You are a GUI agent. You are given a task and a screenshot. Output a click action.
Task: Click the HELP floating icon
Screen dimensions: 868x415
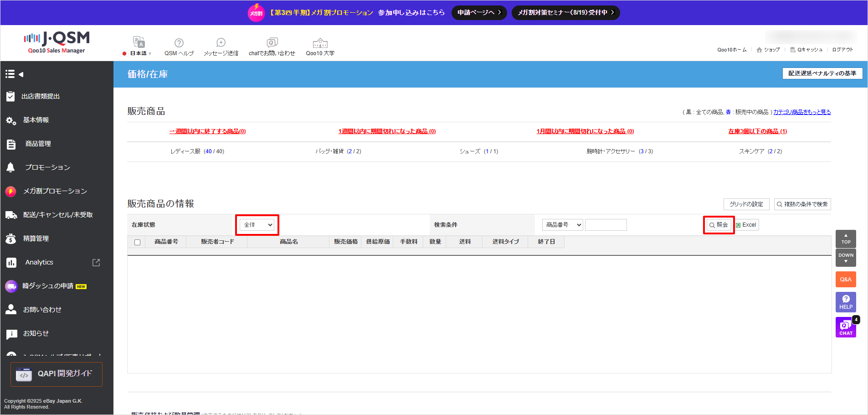846,302
